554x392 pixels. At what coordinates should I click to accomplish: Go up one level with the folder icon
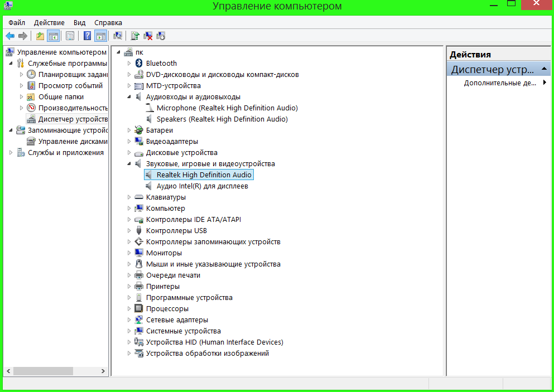[x=40, y=36]
